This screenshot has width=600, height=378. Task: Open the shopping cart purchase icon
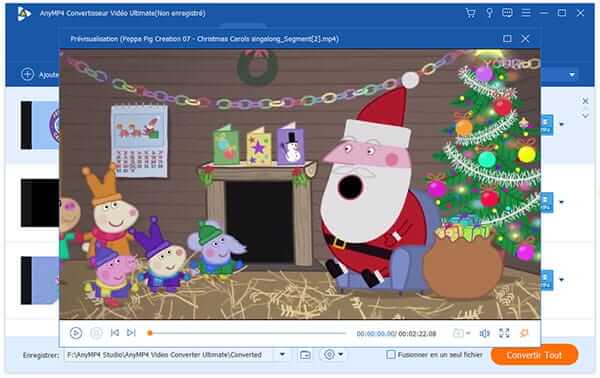[x=470, y=13]
